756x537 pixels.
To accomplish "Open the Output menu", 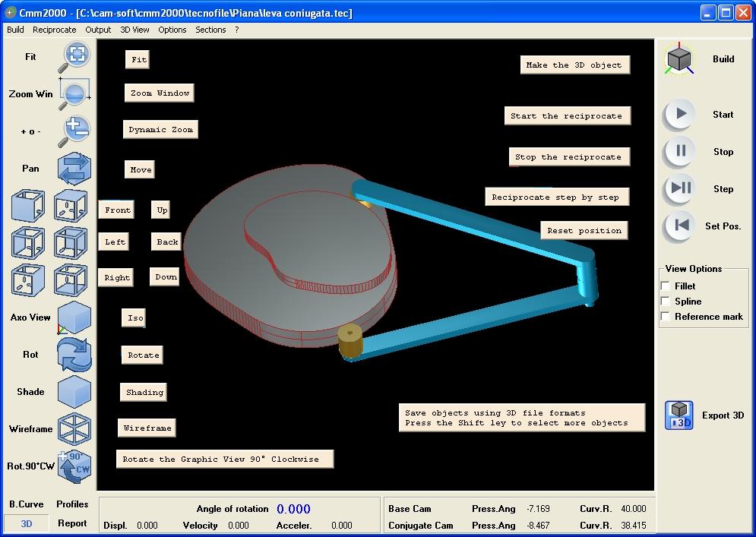I will (x=98, y=30).
